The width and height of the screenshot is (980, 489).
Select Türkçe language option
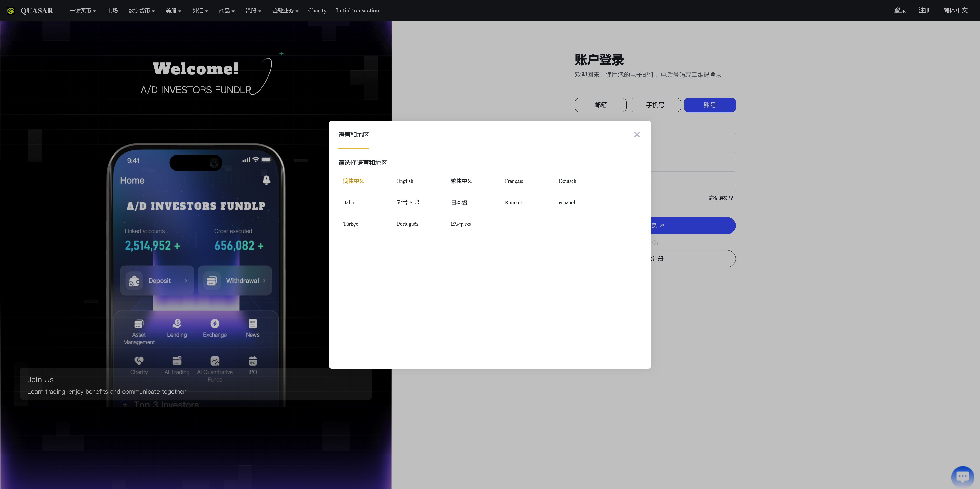pos(350,224)
